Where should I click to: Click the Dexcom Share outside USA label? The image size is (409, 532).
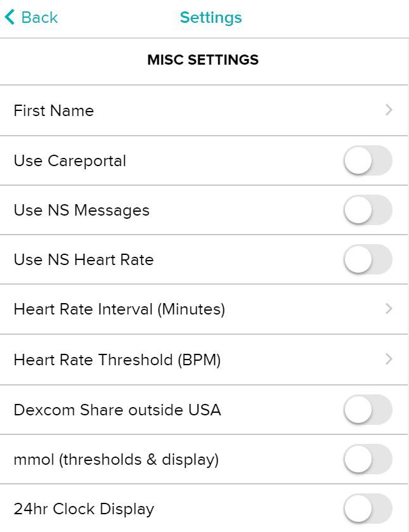point(117,410)
